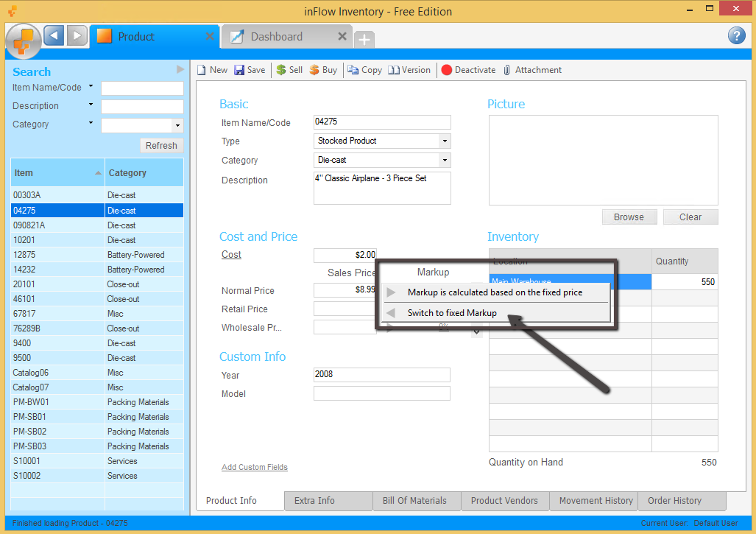
Task: Create a New product
Action: coord(212,70)
